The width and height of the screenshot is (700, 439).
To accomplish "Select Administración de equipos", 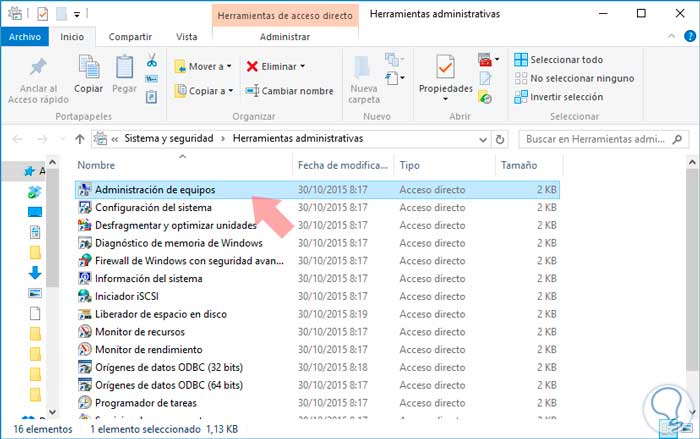I will tap(317, 190).
